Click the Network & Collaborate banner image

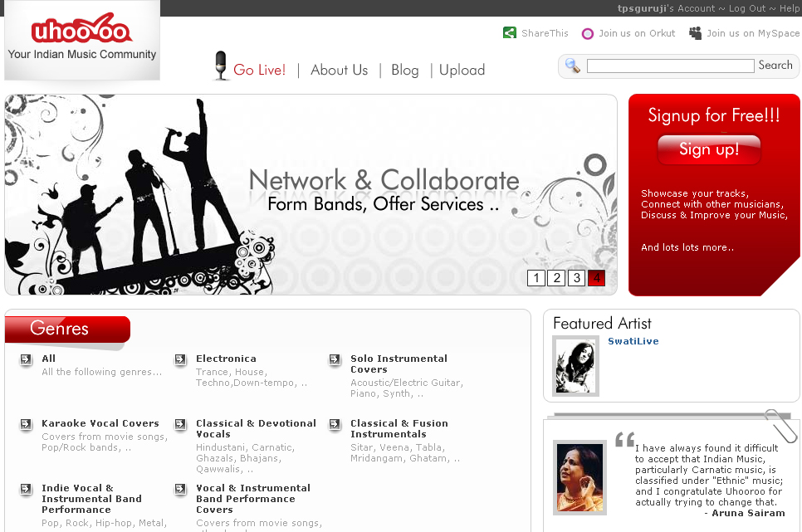(311, 194)
